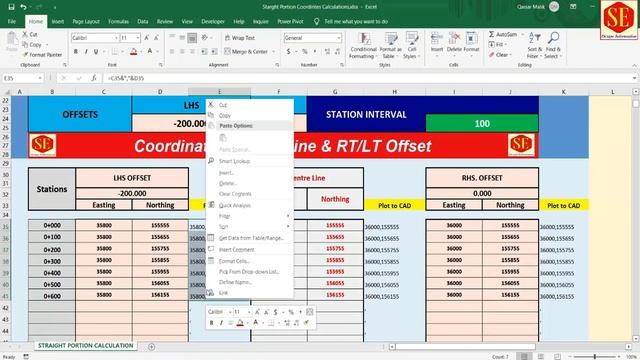Switch to the Developer tab
Screen dimensions: 640x360
pos(213,21)
